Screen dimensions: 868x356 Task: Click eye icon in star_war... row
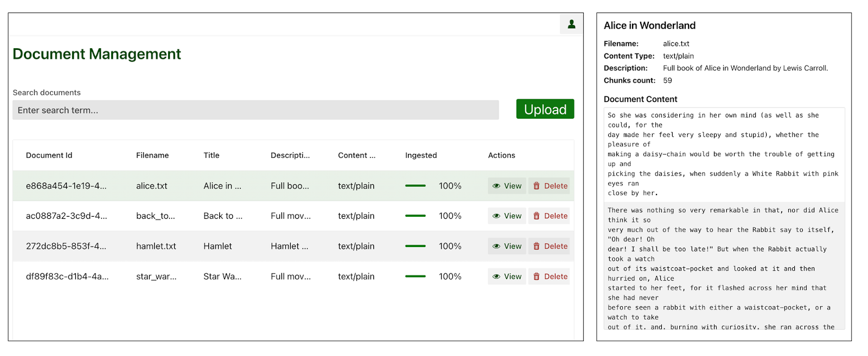click(496, 277)
